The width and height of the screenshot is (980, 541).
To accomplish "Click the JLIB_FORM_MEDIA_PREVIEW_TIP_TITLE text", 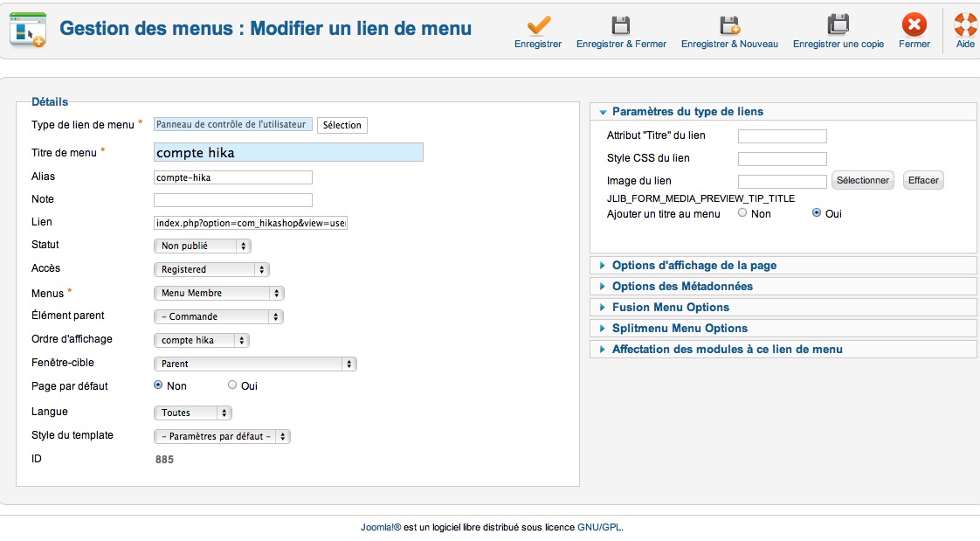I will point(700,198).
